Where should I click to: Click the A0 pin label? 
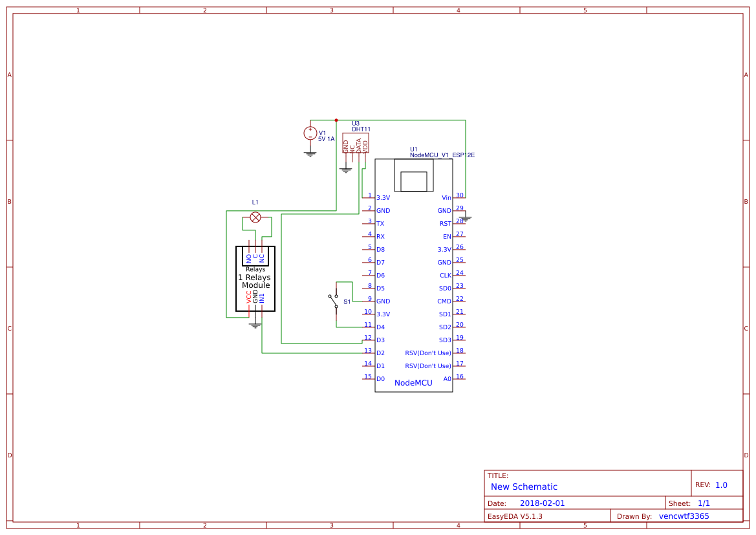[448, 379]
